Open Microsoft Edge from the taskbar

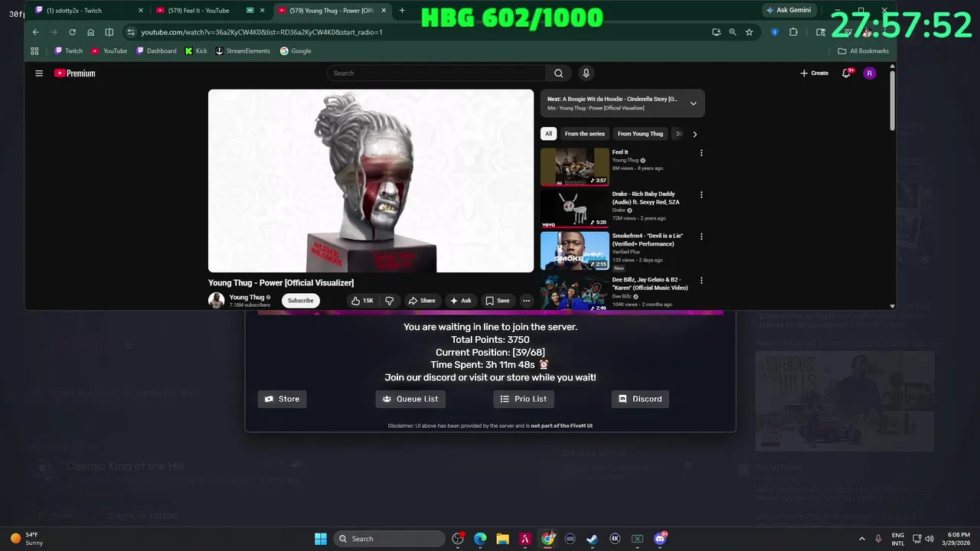click(x=480, y=539)
